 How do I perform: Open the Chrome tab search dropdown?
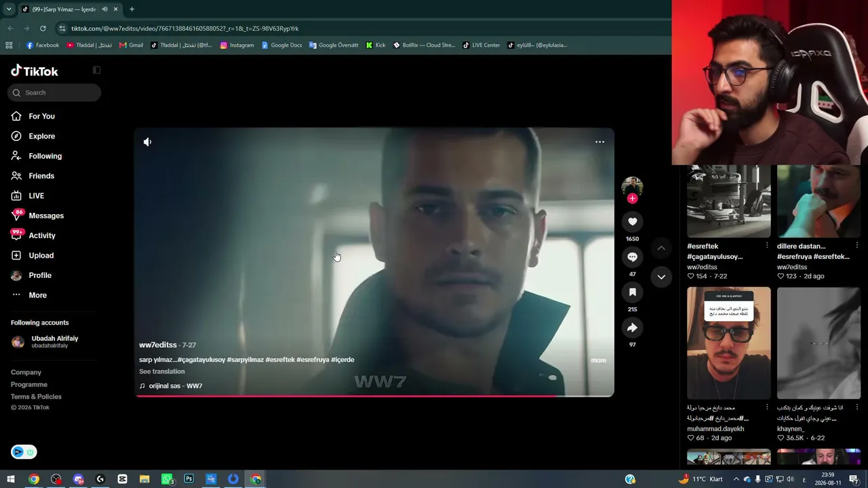[x=9, y=9]
